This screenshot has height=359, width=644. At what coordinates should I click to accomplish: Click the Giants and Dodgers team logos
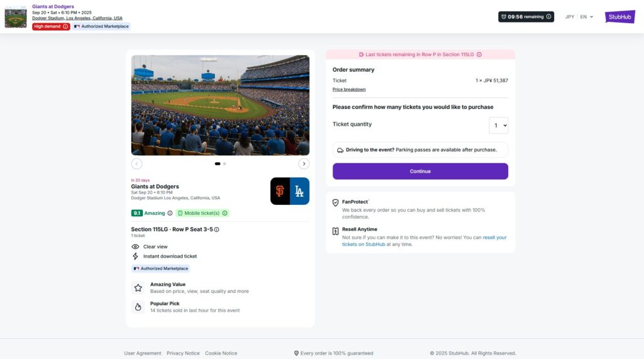click(289, 191)
